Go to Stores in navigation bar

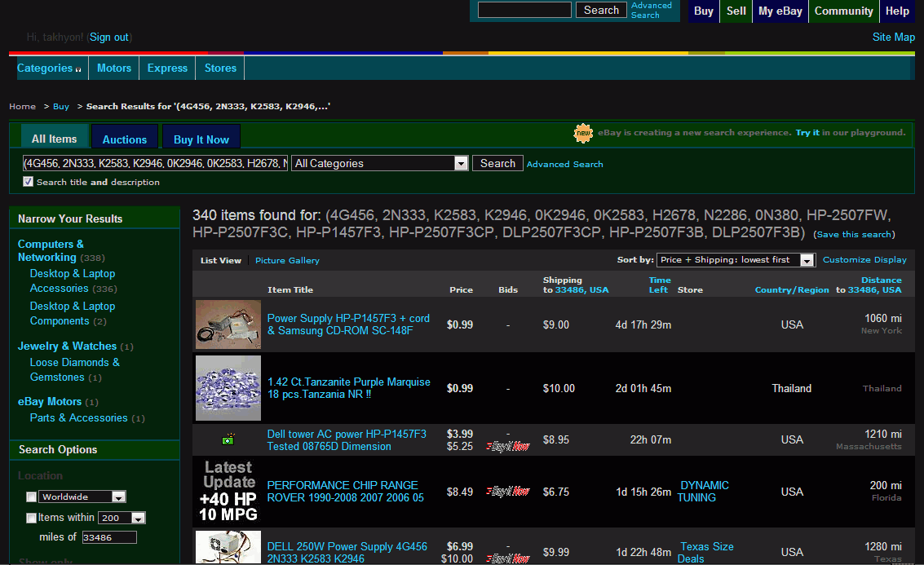tap(220, 68)
